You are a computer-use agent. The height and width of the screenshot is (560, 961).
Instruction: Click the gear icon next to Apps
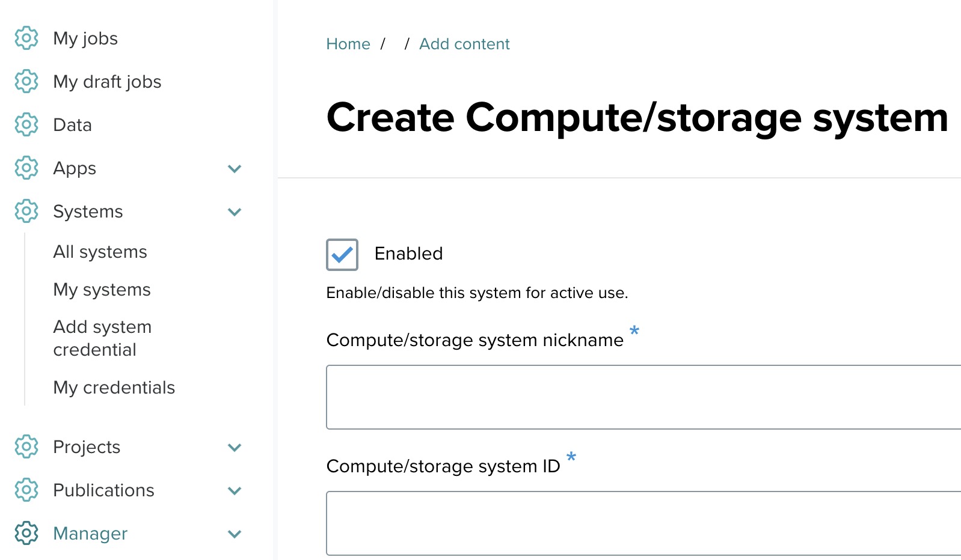(x=26, y=168)
